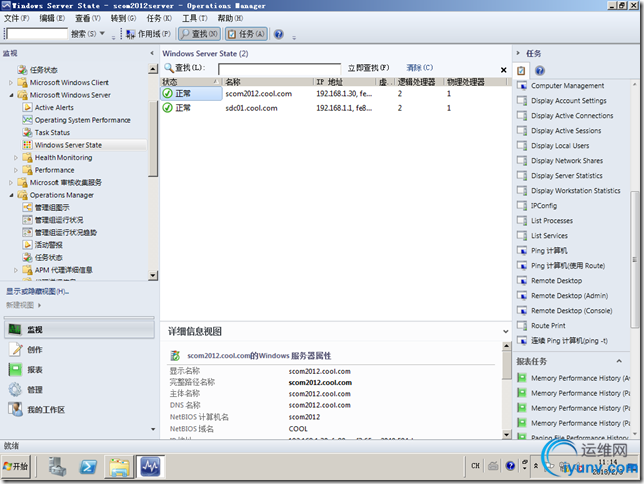Launch Remote Desktop (Console) task

571,311
